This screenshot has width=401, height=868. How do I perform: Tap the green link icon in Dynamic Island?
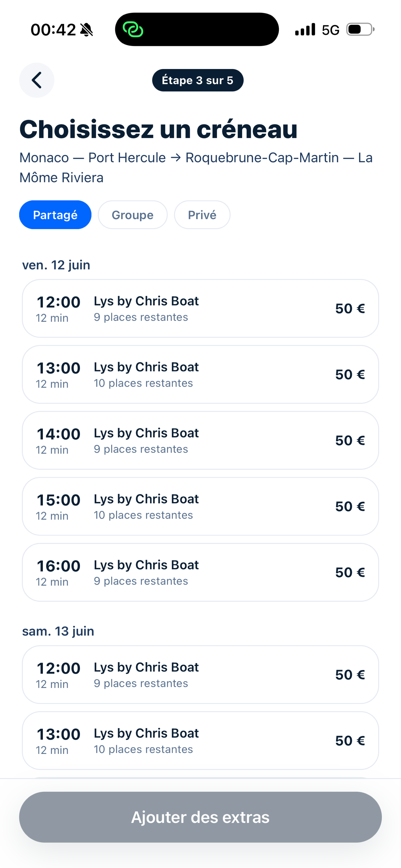point(133,29)
